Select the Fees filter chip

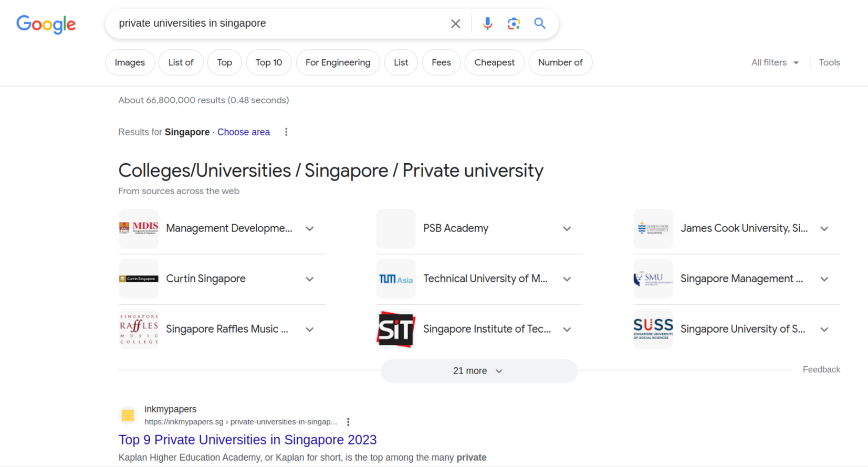coord(441,62)
